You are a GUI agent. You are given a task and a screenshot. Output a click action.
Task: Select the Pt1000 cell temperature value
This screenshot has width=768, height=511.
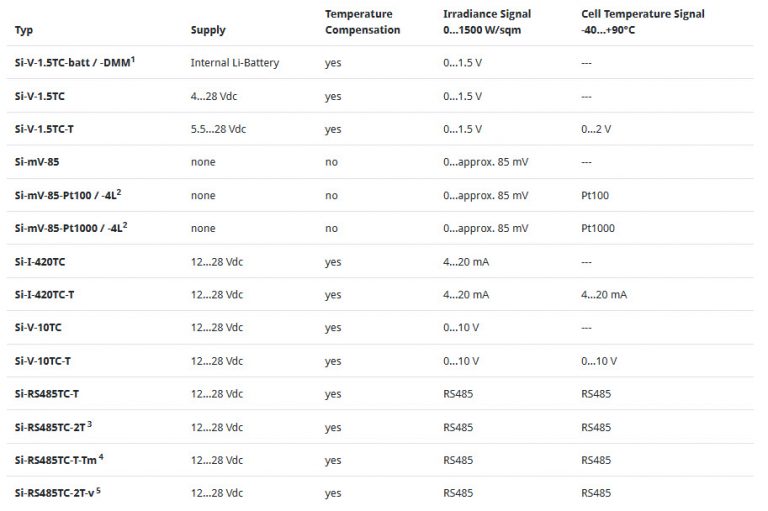click(597, 228)
